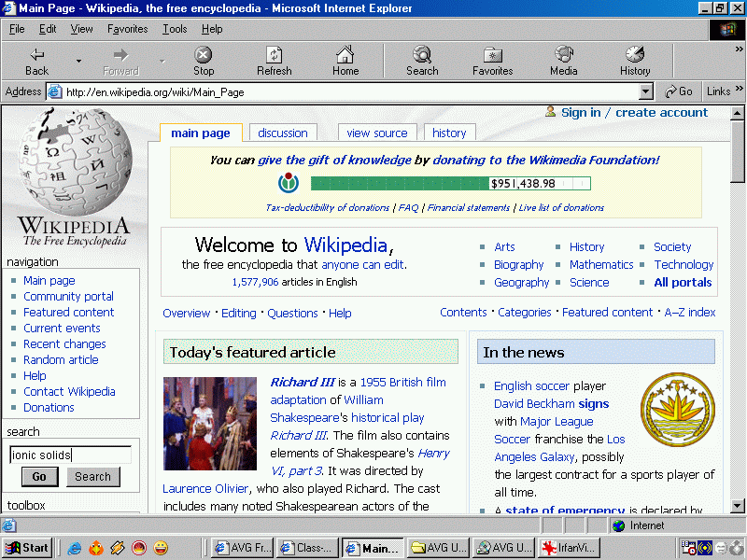
Task: Open Current events in the sidebar
Action: click(x=62, y=329)
